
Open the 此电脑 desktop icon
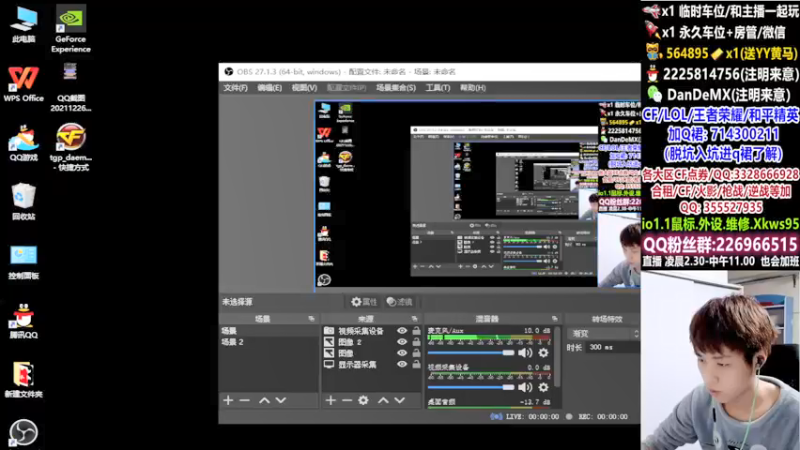tap(23, 24)
